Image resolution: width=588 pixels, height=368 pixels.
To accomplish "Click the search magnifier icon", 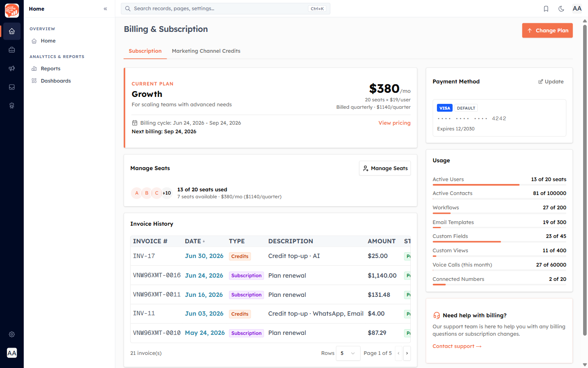I will point(128,9).
